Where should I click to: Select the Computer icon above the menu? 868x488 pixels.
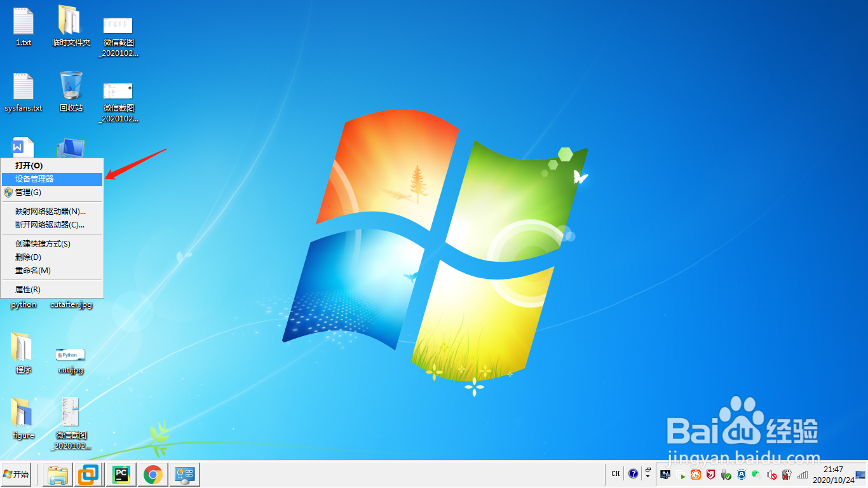(x=71, y=148)
